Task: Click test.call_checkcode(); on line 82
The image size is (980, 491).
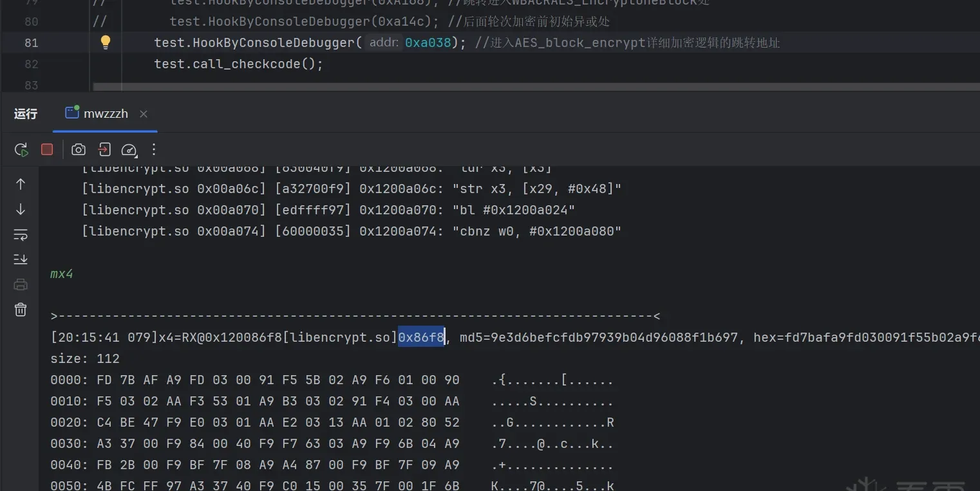Action: pos(238,64)
